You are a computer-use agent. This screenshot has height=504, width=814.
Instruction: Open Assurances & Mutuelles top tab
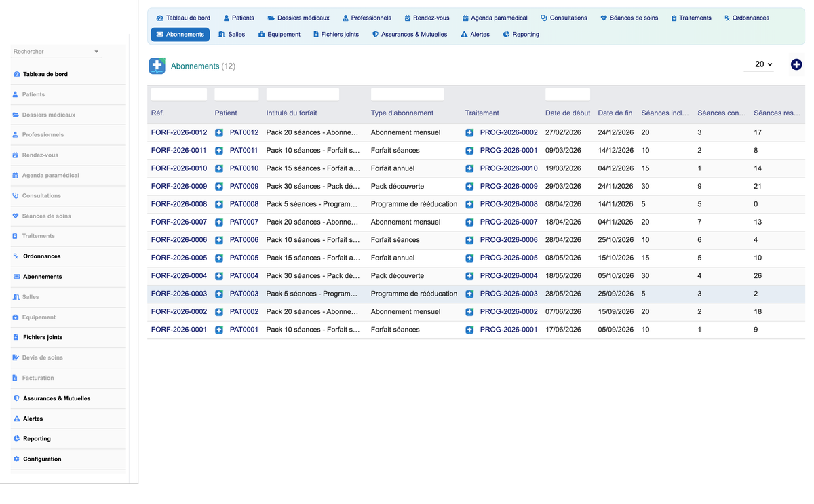click(410, 35)
